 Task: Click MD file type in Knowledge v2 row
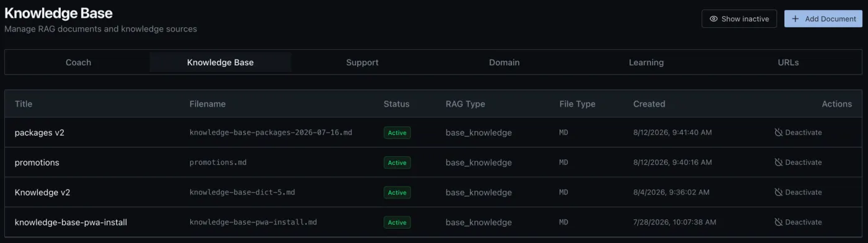click(564, 192)
